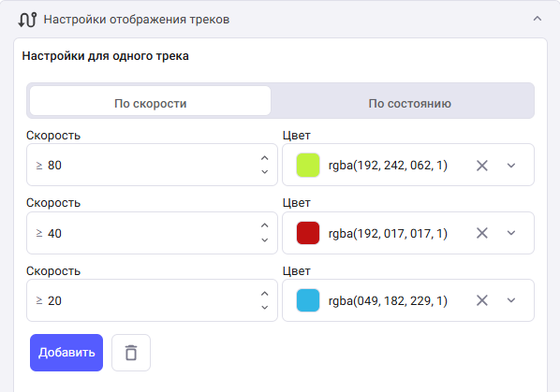Image resolution: width=560 pixels, height=392 pixels.
Task: Decrease speed value 40 with down arrow
Action: [264, 240]
